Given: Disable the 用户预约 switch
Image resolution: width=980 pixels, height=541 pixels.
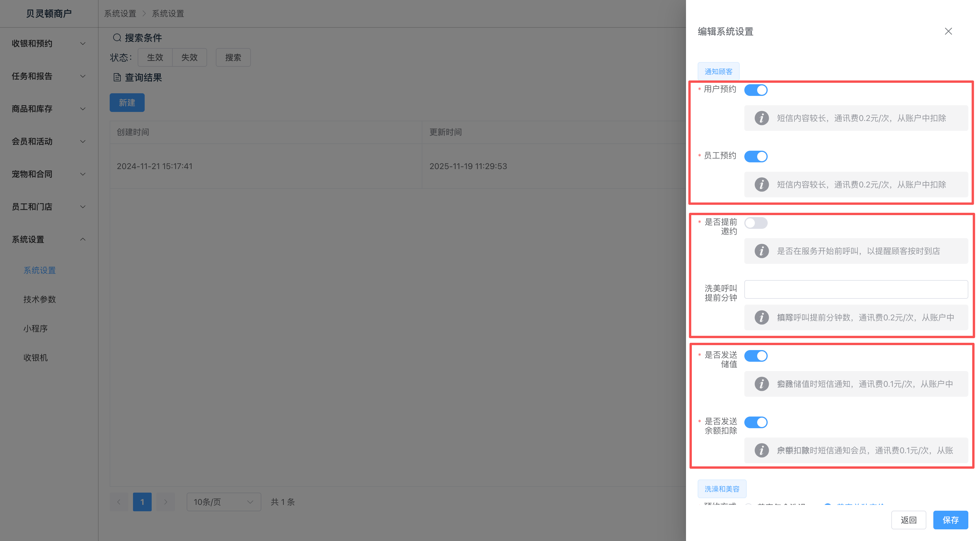Looking at the screenshot, I should pyautogui.click(x=755, y=90).
